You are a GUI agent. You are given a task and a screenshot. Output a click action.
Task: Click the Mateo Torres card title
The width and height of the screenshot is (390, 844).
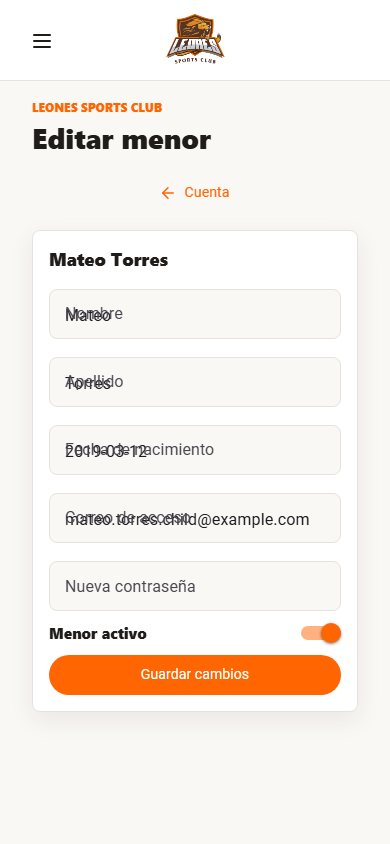click(x=109, y=260)
